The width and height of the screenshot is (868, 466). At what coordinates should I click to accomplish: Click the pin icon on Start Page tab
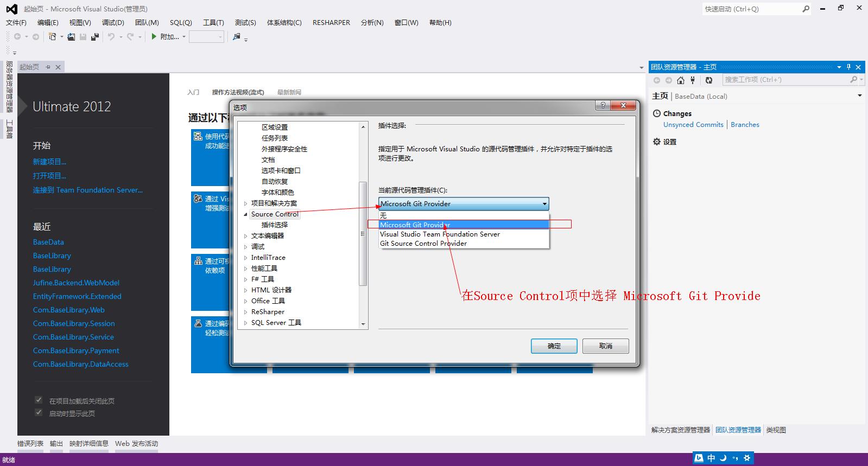(48, 67)
